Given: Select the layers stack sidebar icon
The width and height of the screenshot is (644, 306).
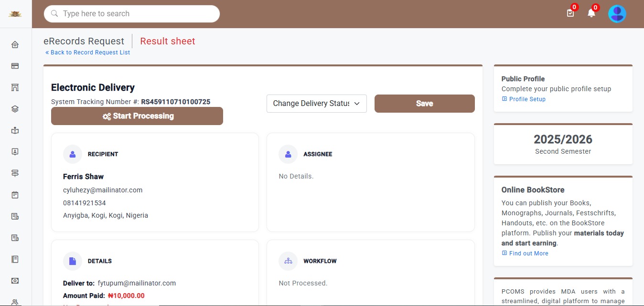Looking at the screenshot, I should 15,109.
